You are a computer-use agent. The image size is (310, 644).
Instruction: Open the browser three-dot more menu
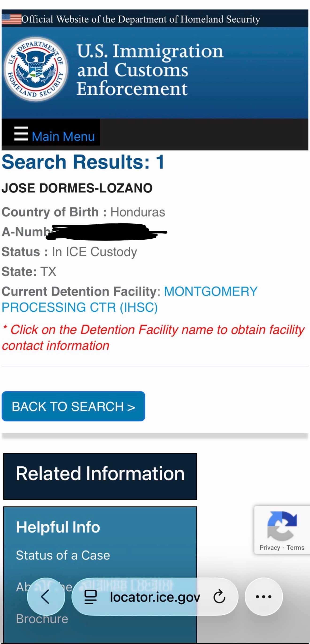(263, 597)
